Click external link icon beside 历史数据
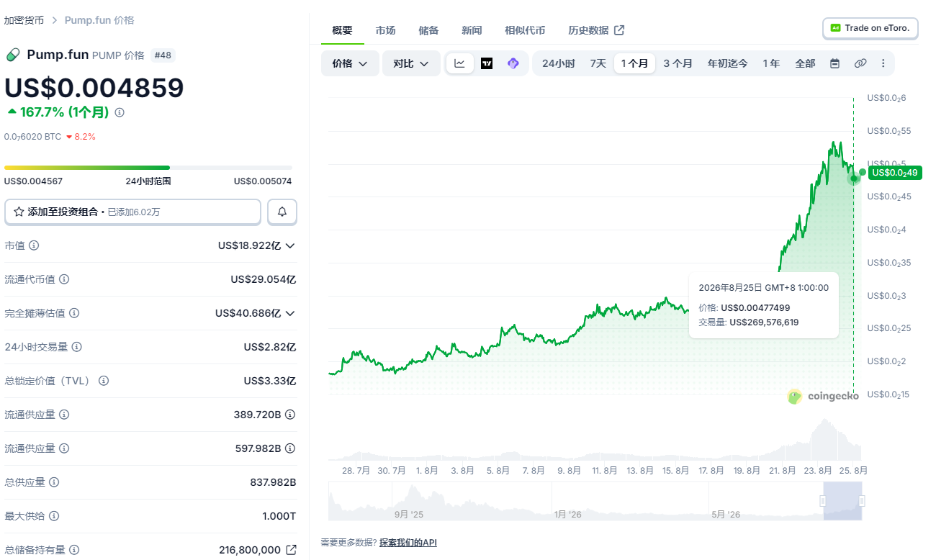Screen dimensions: 936x560 [619, 30]
